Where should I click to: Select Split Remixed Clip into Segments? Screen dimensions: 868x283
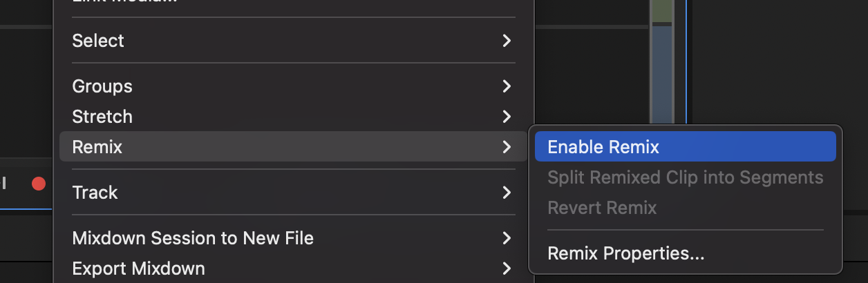685,177
